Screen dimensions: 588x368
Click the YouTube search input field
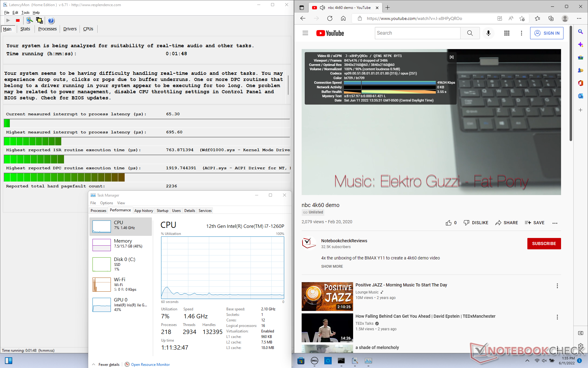tap(417, 33)
